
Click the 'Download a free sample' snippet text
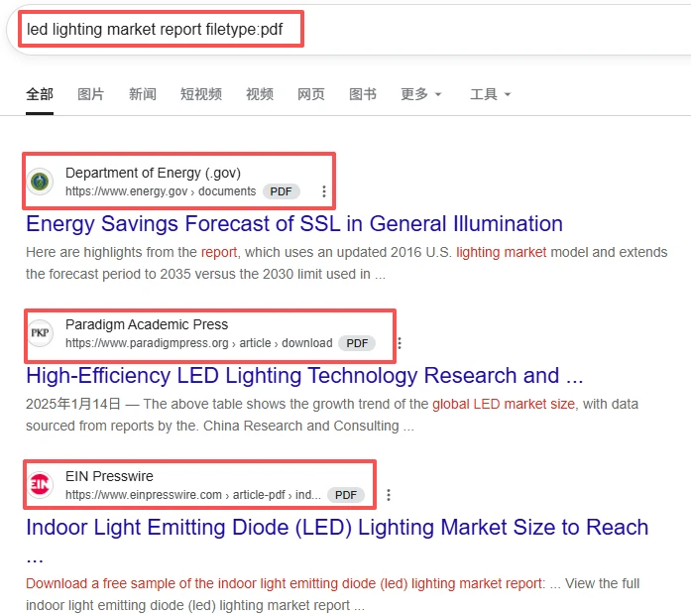332,594
